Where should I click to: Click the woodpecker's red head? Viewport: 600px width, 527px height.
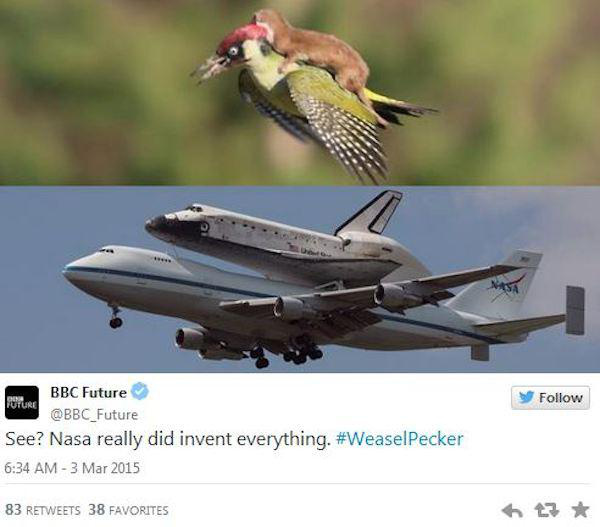coord(241,38)
